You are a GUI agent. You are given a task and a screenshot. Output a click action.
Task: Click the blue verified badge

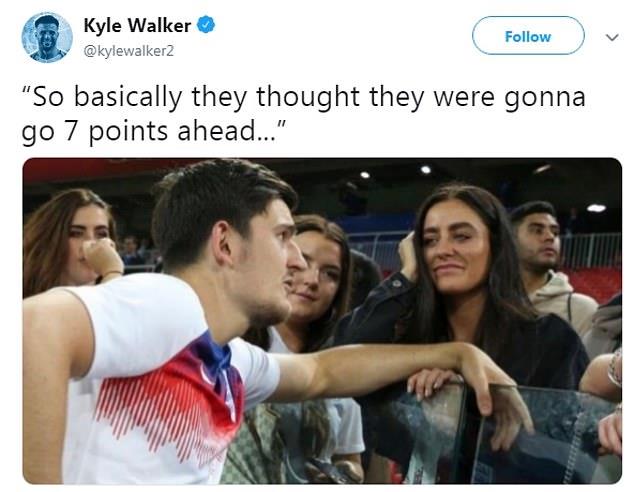pyautogui.click(x=206, y=25)
